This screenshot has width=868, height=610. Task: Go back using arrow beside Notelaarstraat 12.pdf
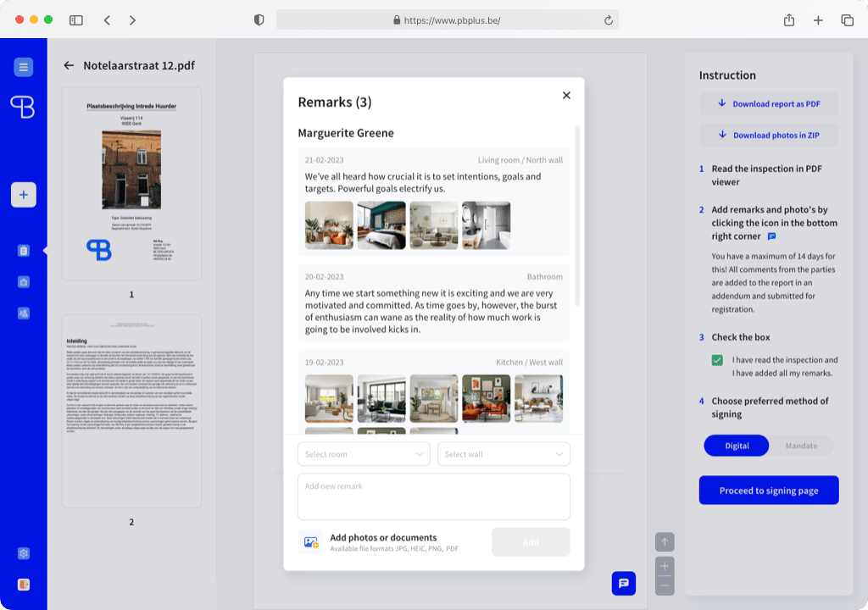[x=69, y=65]
